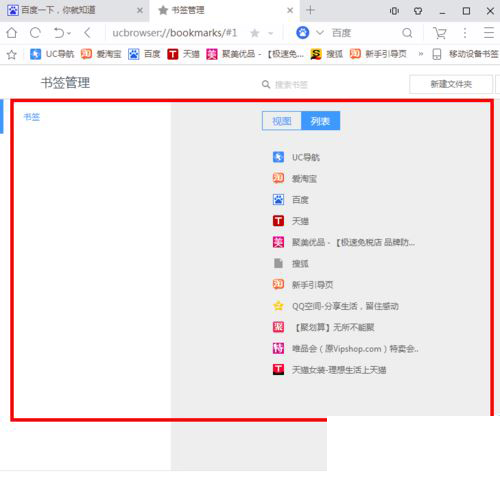Click the QQ空间 entry in bookmark list
The width and height of the screenshot is (500, 484).
tap(335, 306)
